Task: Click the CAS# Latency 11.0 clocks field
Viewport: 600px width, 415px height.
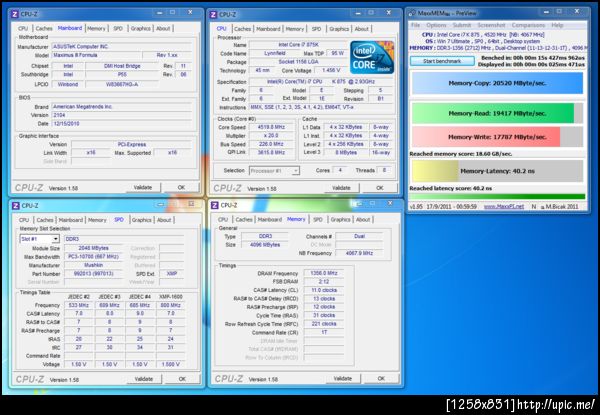Action: pyautogui.click(x=324, y=290)
